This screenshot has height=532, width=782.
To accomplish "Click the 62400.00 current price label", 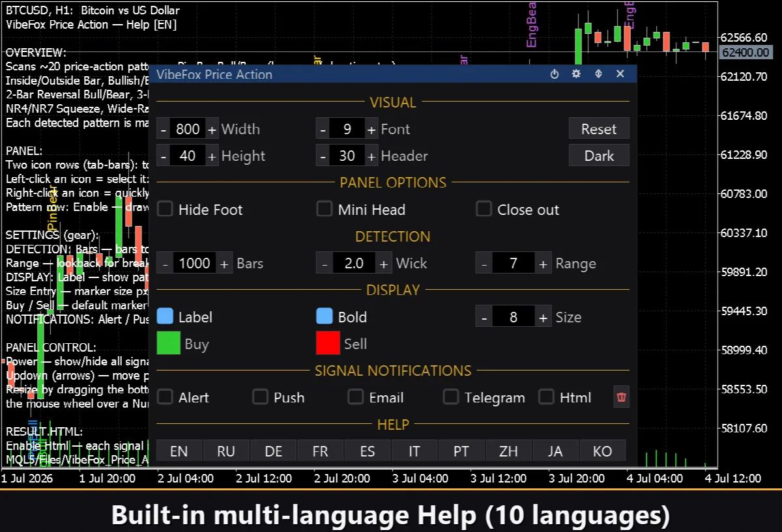I will pyautogui.click(x=746, y=52).
